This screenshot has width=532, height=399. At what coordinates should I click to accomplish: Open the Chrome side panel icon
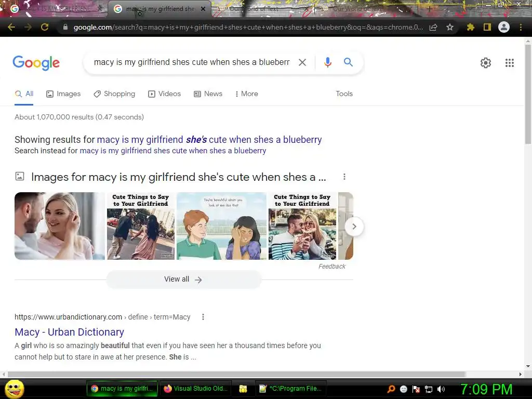pos(487,27)
